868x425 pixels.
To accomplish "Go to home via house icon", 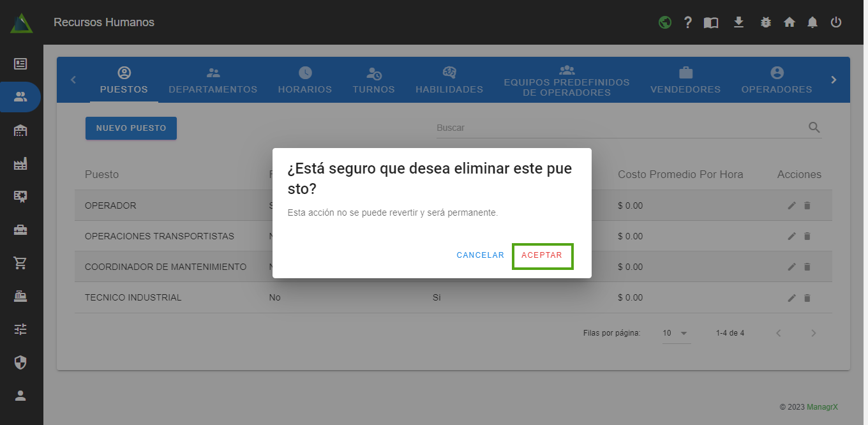I will pos(789,22).
